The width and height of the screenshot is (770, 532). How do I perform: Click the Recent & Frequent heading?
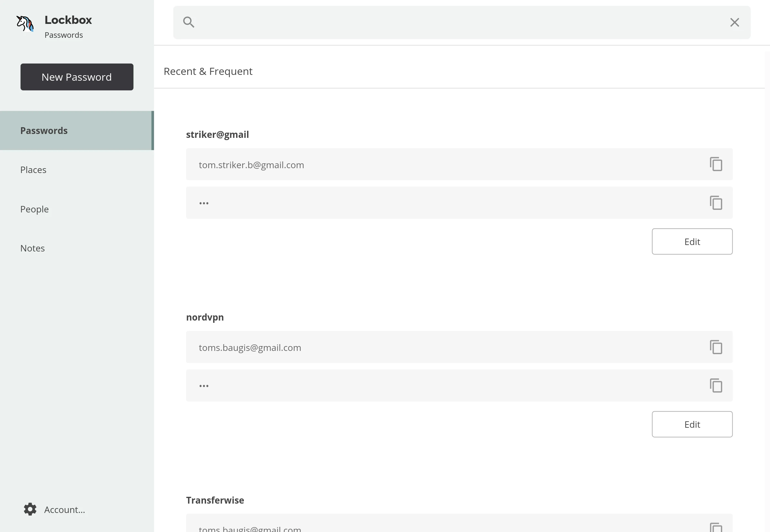click(208, 71)
